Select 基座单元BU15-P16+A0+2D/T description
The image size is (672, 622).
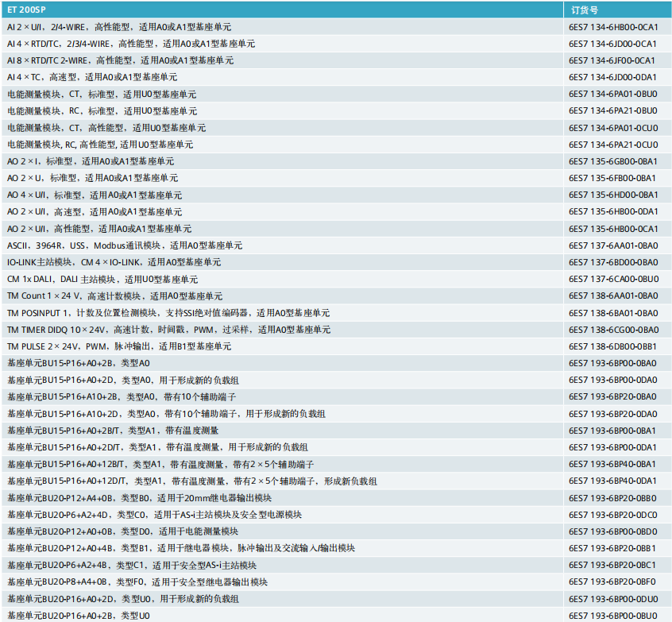(158, 447)
